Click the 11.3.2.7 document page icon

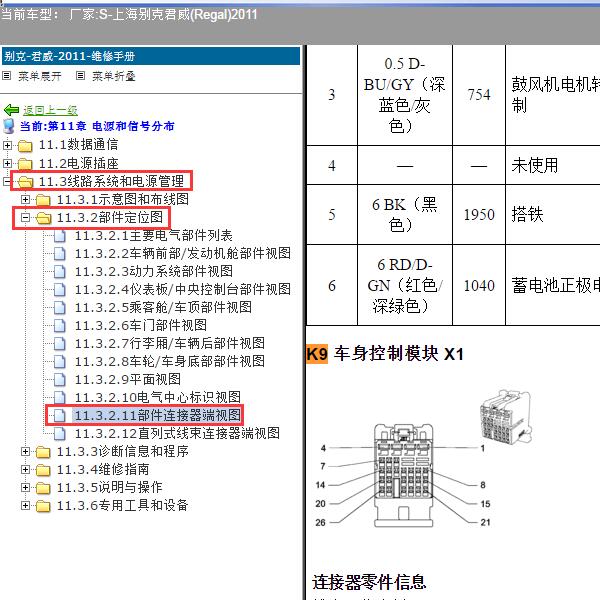60,344
